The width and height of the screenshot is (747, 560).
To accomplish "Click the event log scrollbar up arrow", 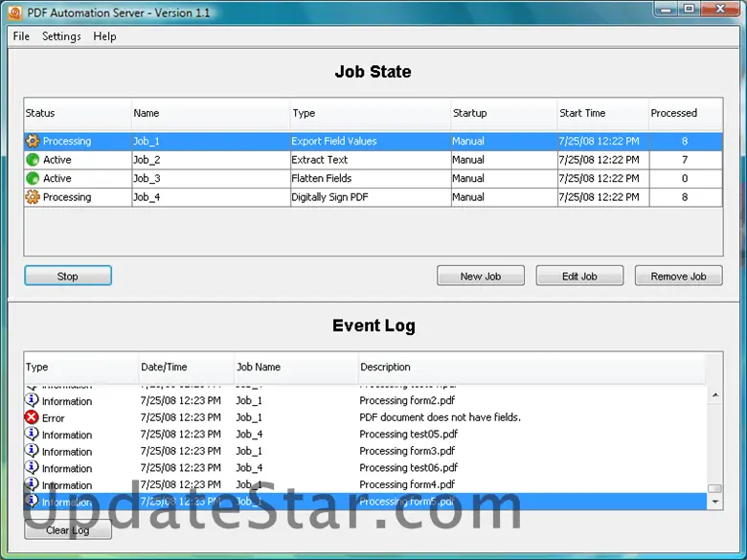I will (715, 394).
